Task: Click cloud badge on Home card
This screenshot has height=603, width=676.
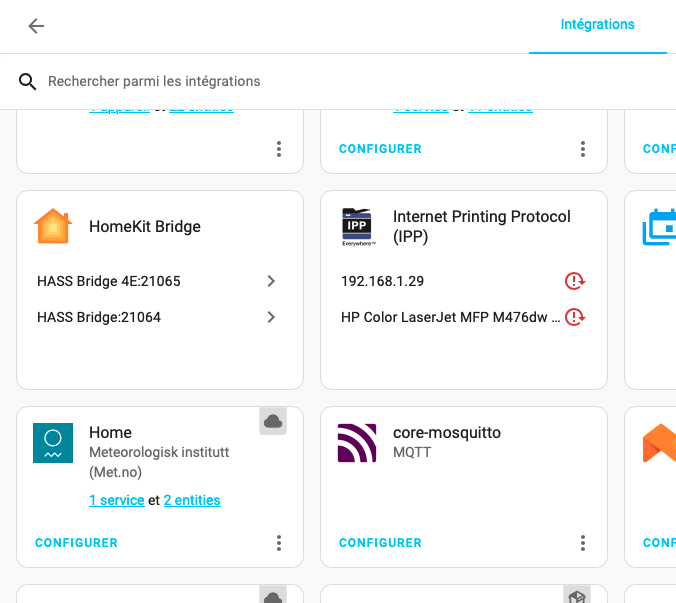Action: point(273,421)
